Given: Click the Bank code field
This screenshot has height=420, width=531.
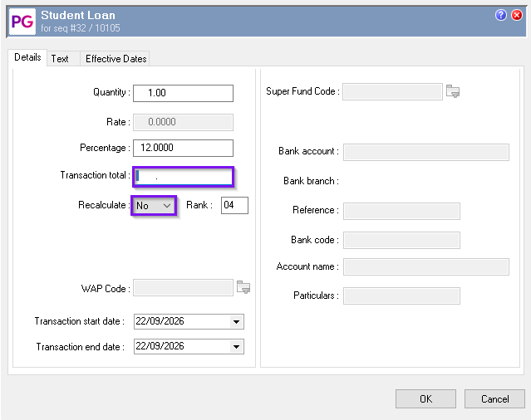Looking at the screenshot, I should pos(401,240).
